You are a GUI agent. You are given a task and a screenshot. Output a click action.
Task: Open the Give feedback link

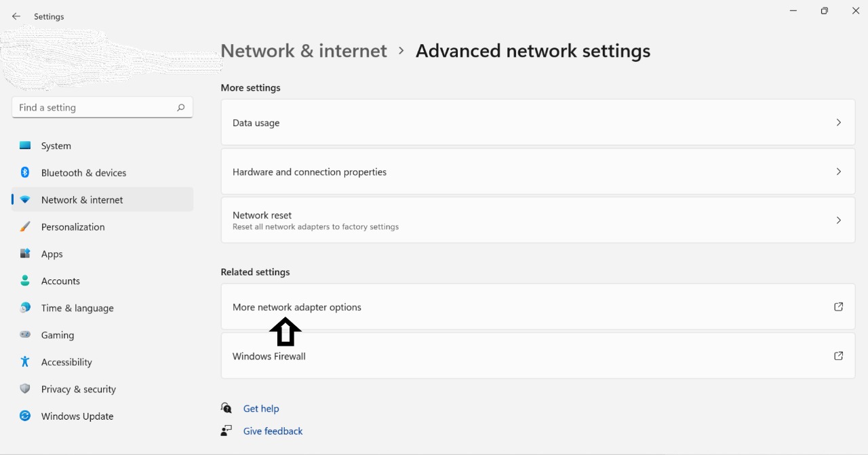tap(273, 431)
